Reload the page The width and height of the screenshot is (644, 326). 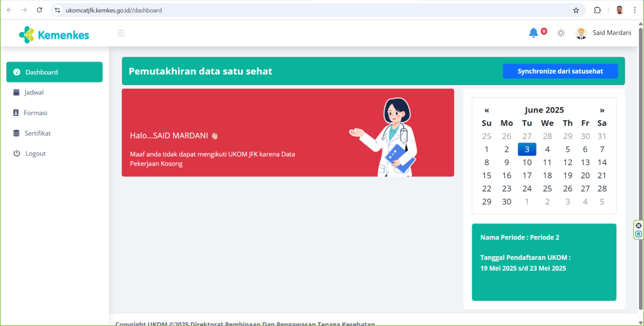40,10
